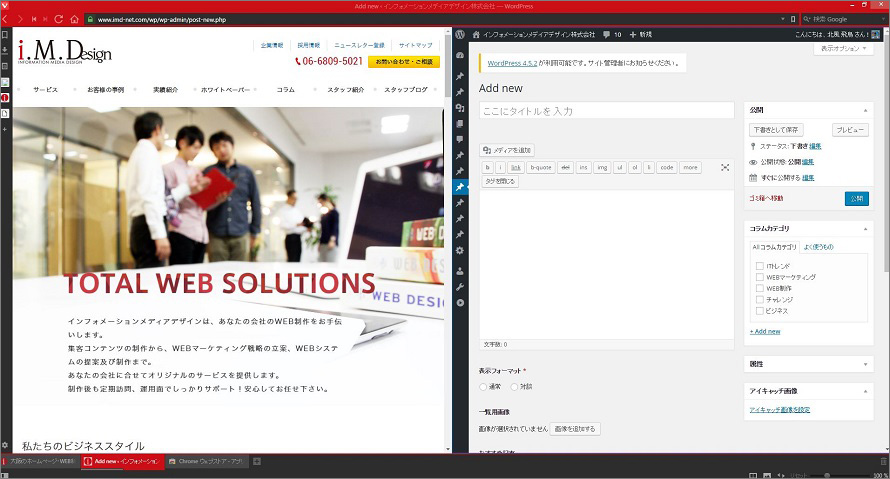Add a new web panel with plus icon
Image resolution: width=890 pixels, height=479 pixels.
(x=5, y=129)
